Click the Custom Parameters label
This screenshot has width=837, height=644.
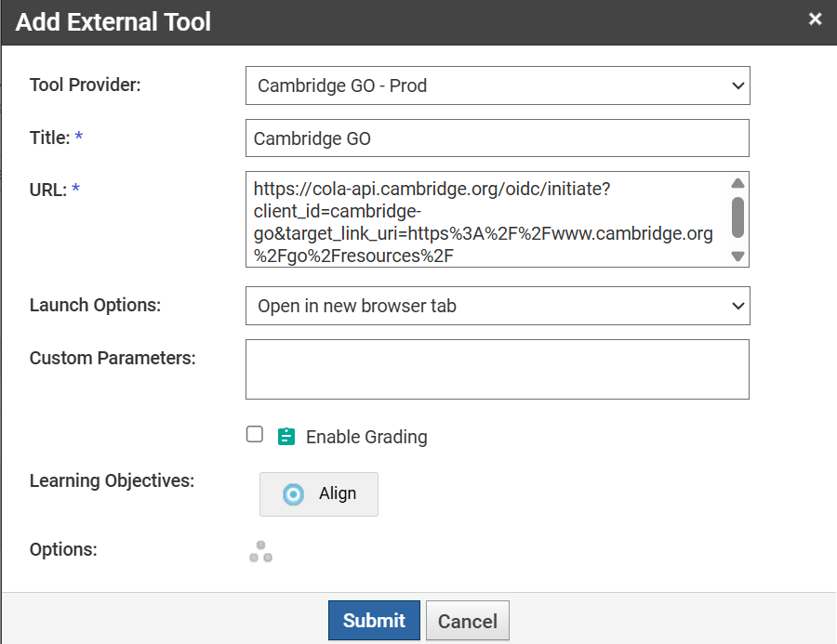point(113,358)
